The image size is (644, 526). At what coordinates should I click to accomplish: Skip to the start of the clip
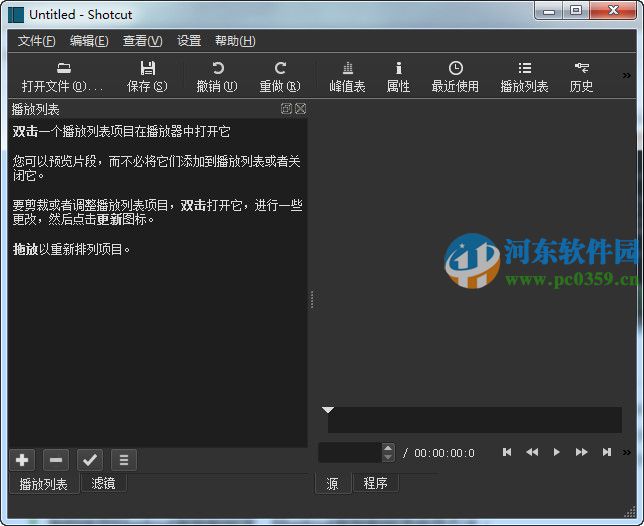pos(507,452)
